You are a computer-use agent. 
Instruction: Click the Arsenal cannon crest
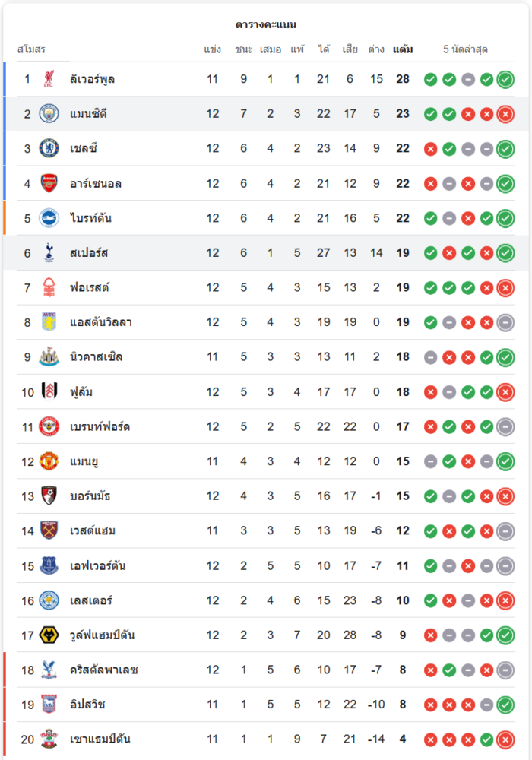[49, 183]
